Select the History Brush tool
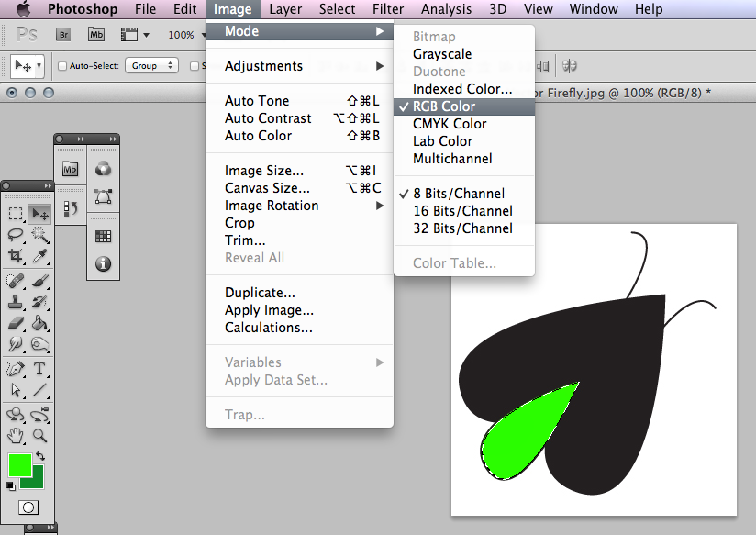The height and width of the screenshot is (535, 756). coord(39,302)
